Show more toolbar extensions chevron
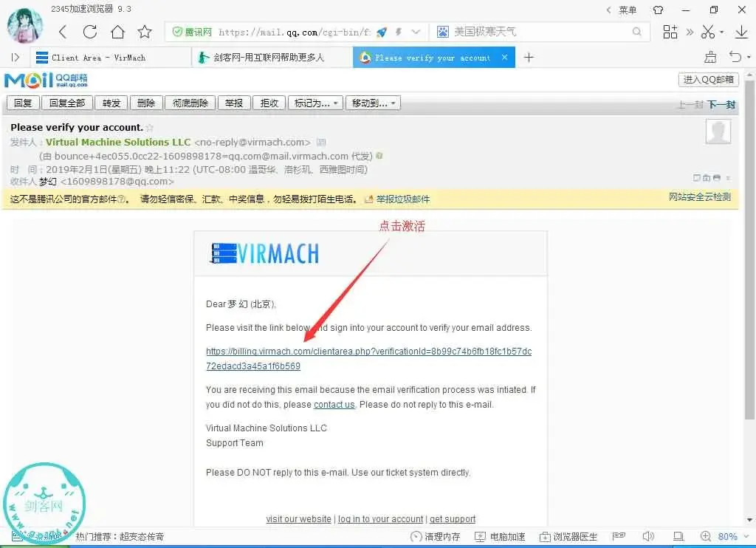Screen dimensions: 756x548 (x=690, y=32)
